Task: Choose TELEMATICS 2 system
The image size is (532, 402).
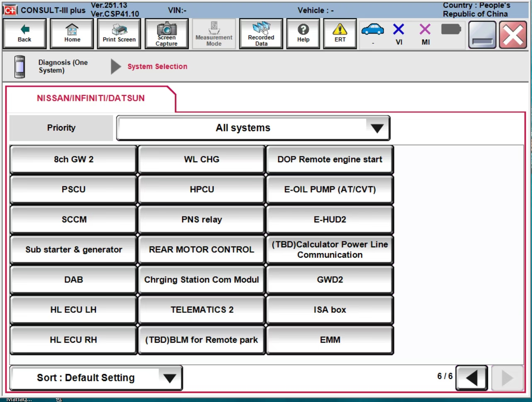Action: [x=202, y=310]
